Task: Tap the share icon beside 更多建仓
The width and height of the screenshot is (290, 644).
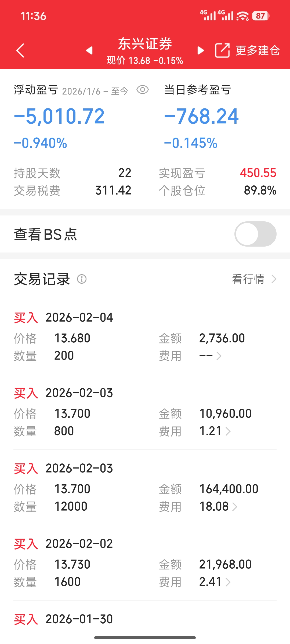Action: pyautogui.click(x=222, y=50)
